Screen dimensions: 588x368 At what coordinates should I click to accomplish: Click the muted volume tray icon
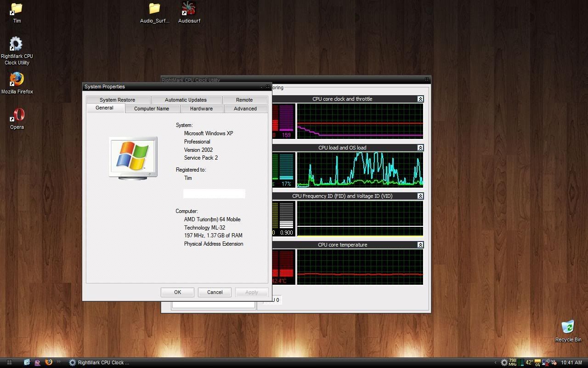(554, 362)
